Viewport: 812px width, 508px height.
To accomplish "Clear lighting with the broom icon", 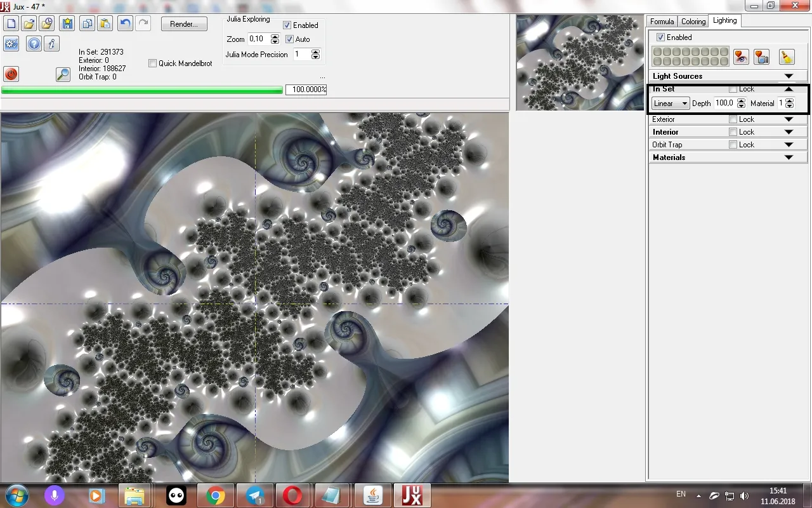I will [x=786, y=57].
